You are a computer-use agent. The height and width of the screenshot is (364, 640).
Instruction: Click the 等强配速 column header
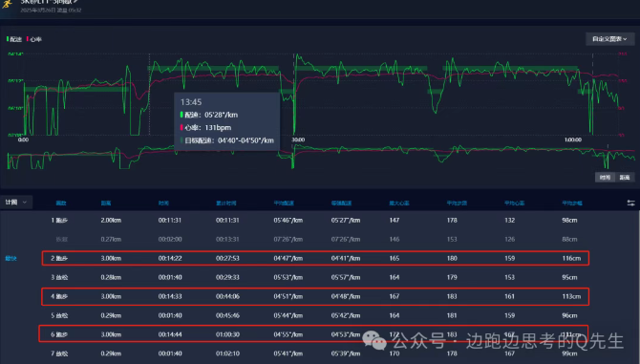341,203
